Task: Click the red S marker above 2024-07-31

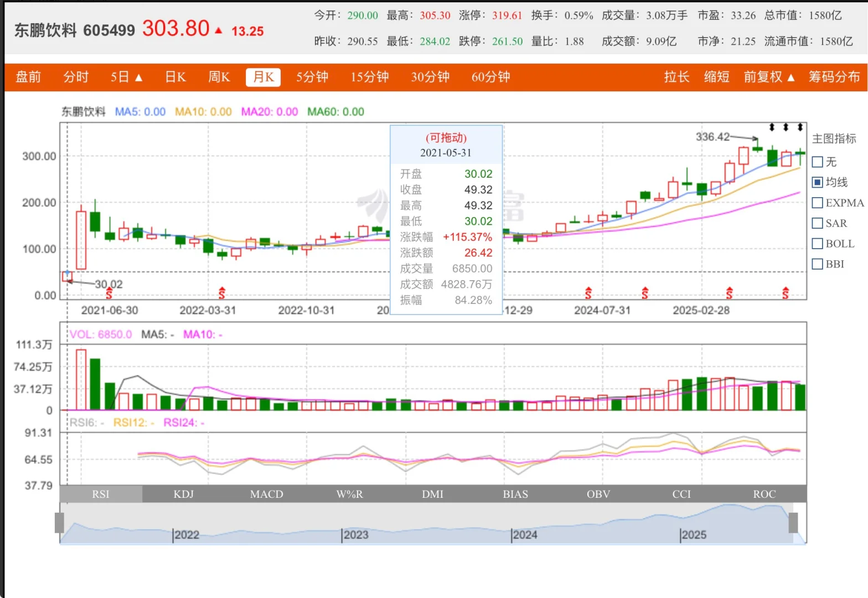Action: pyautogui.click(x=588, y=293)
